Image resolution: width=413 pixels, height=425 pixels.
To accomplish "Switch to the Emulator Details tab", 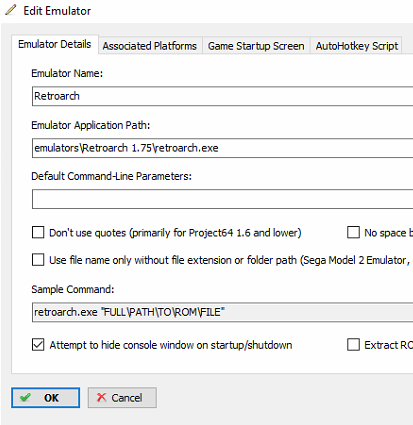I will tap(55, 44).
